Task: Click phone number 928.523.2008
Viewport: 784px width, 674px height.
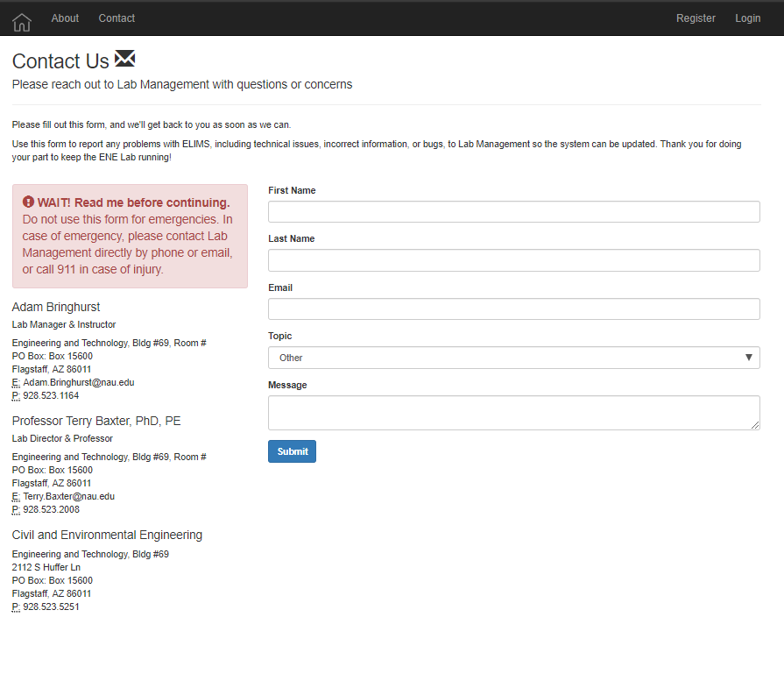Action: (x=51, y=509)
